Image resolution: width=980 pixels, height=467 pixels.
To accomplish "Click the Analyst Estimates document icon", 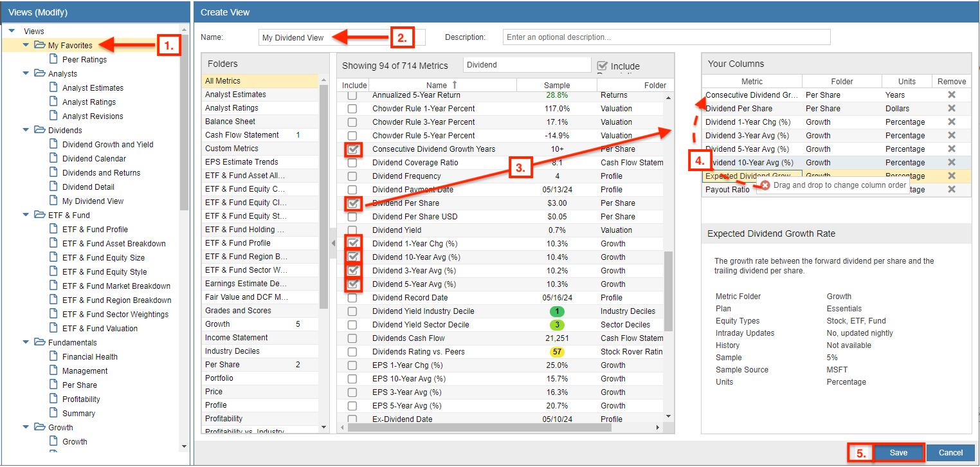I will [x=54, y=87].
